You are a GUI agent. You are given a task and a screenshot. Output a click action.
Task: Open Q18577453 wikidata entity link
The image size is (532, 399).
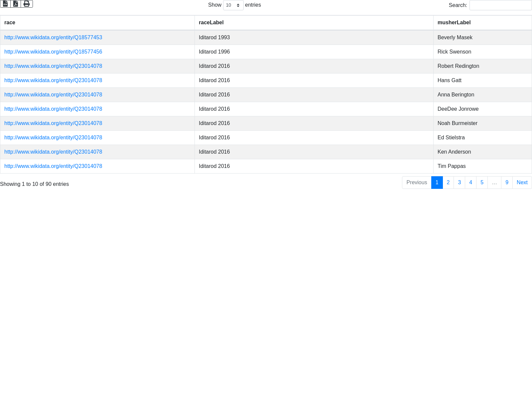[53, 38]
